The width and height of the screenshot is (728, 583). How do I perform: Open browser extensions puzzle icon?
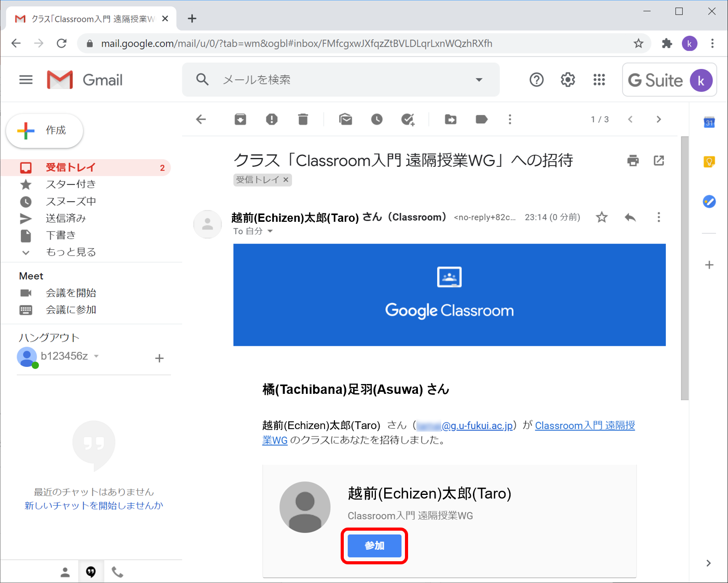point(667,44)
